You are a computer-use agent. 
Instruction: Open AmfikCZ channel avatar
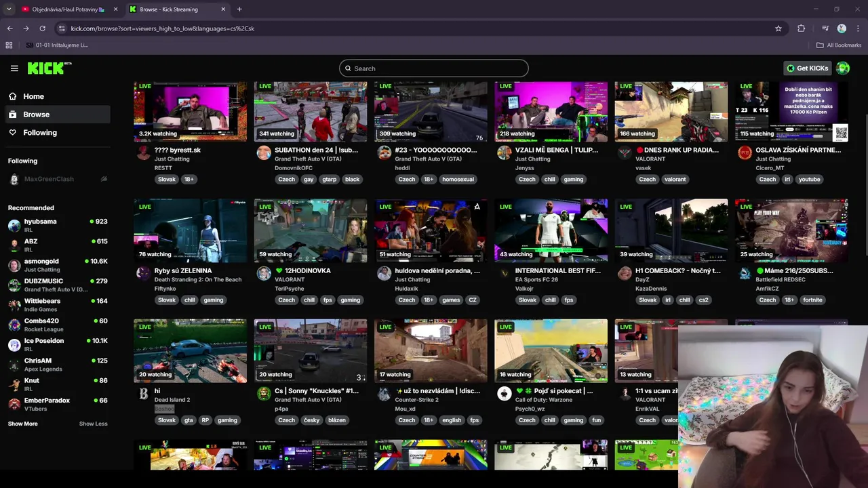[x=745, y=273]
